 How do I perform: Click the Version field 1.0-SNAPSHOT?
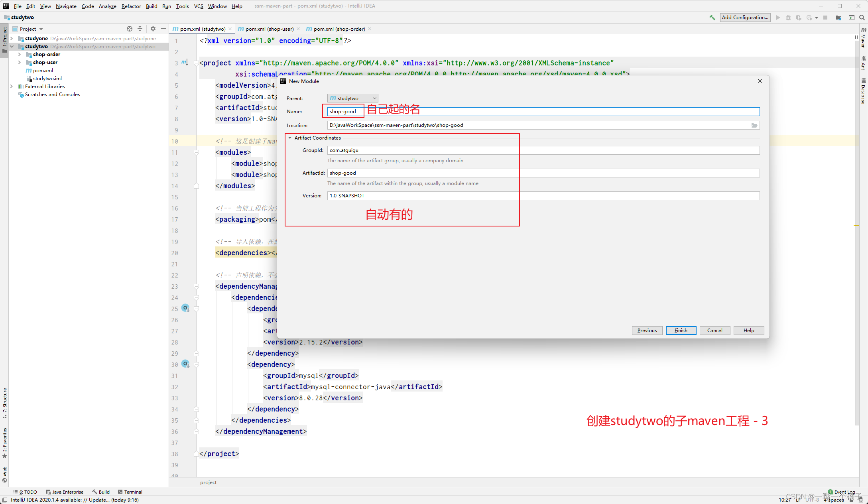pos(543,196)
